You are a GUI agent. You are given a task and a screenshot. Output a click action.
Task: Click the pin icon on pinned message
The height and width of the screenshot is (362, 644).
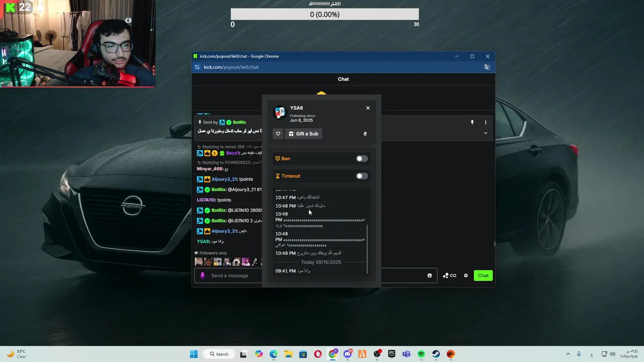pyautogui.click(x=472, y=122)
